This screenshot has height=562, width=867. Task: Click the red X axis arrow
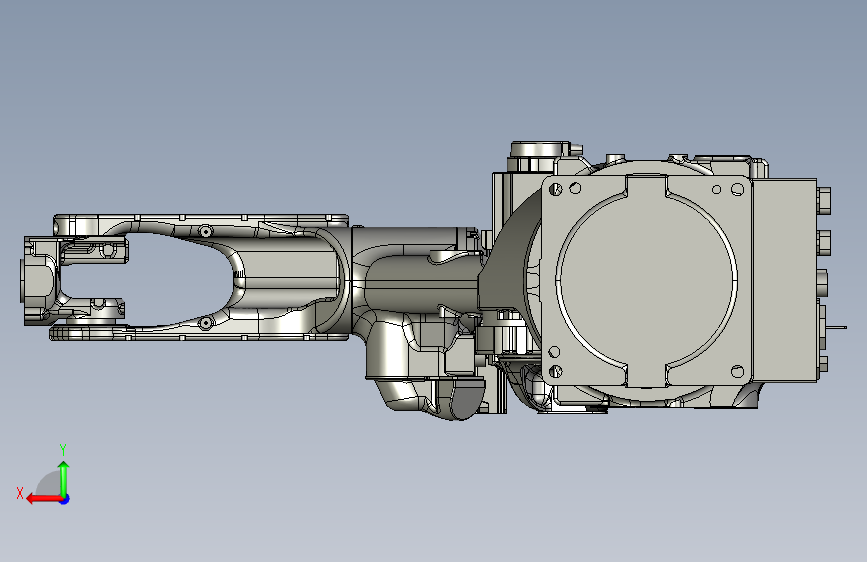(44, 499)
